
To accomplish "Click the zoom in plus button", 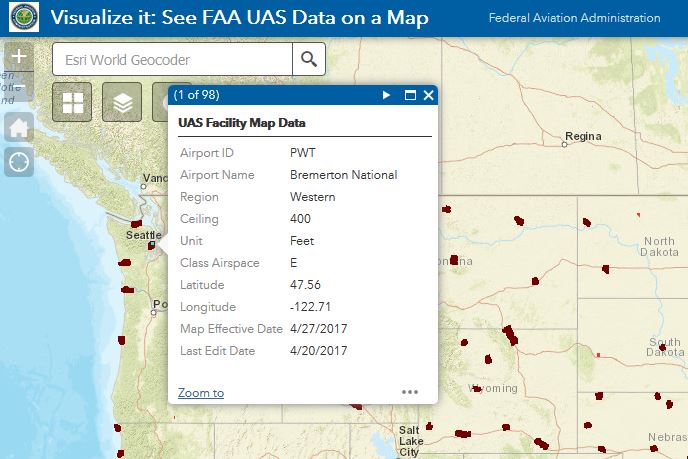I will [19, 57].
